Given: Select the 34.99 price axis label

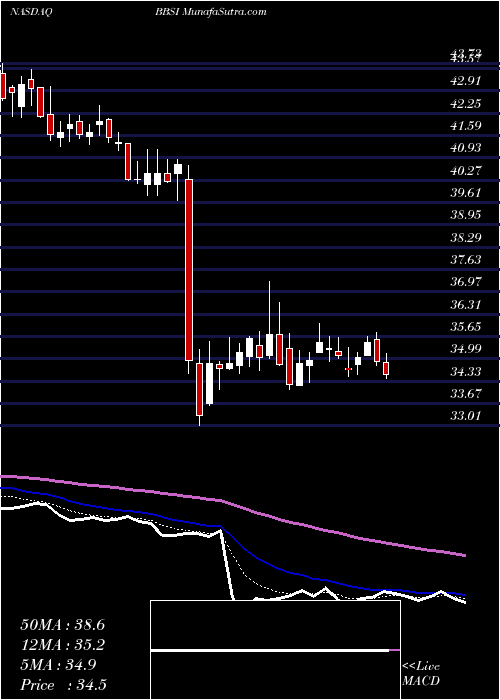Looking at the screenshot, I should 465,349.
